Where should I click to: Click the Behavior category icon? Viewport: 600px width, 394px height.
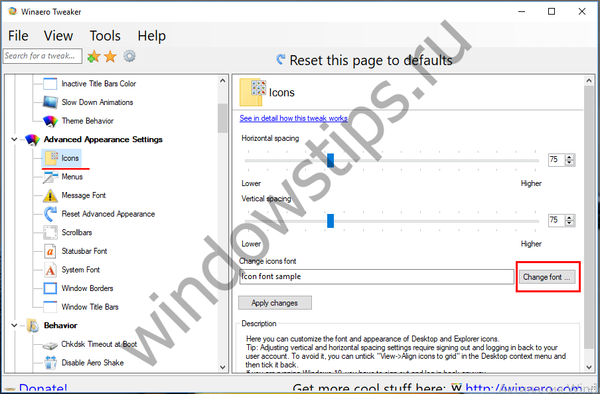point(33,326)
